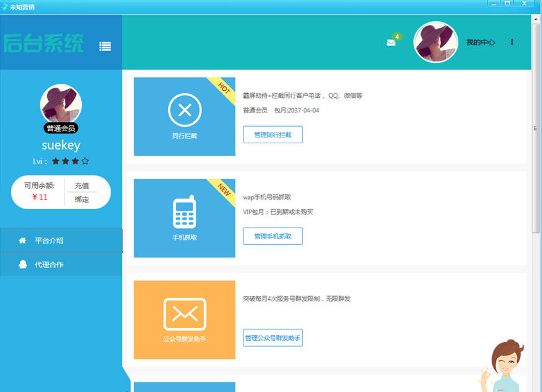The width and height of the screenshot is (542, 392).
Task: Click the NEW ribbon on 手机抓取 tile
Action: [224, 190]
